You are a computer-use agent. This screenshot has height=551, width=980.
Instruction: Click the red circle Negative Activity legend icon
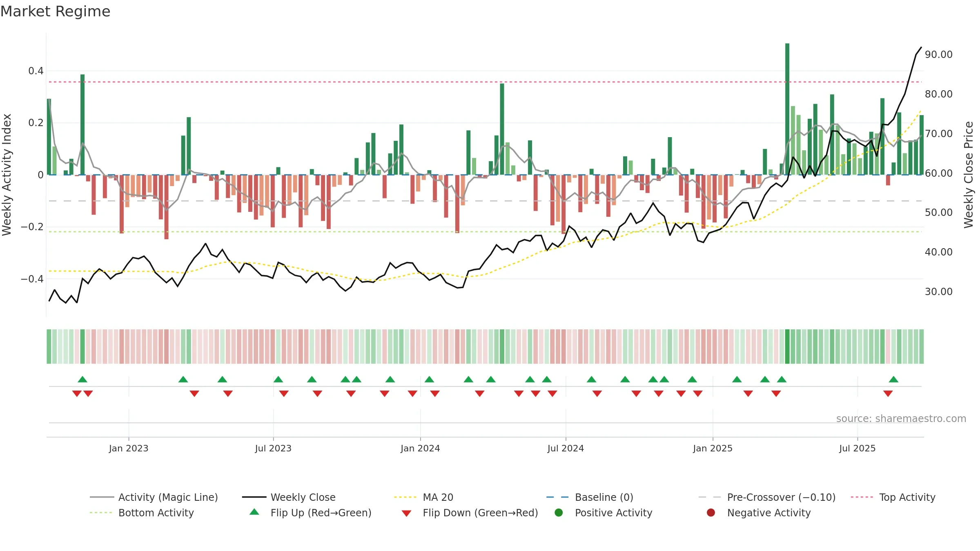(x=711, y=513)
